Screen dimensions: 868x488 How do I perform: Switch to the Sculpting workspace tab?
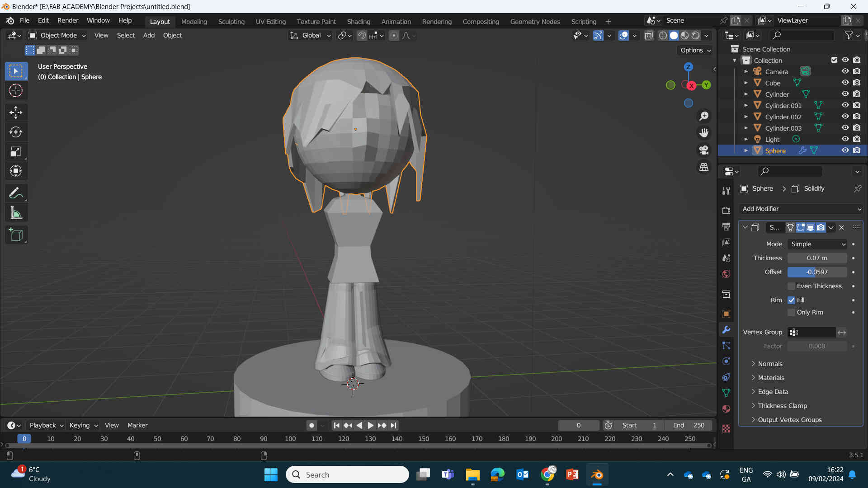coord(231,21)
